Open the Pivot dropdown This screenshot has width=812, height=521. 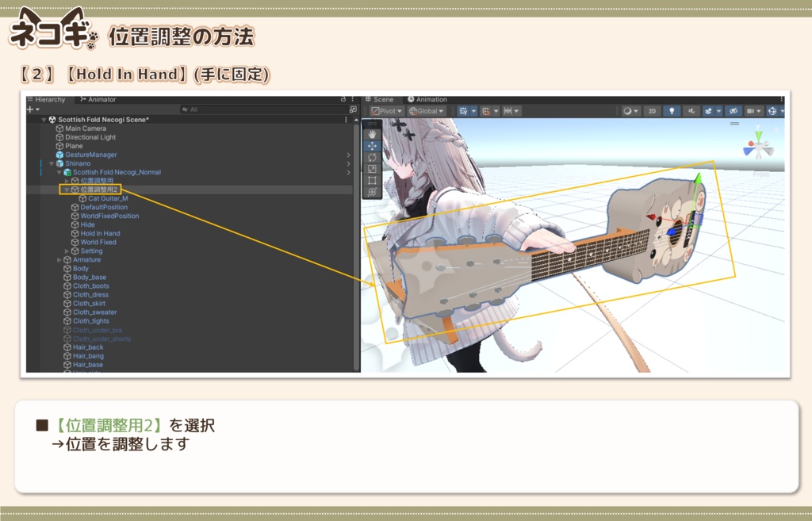pos(386,111)
